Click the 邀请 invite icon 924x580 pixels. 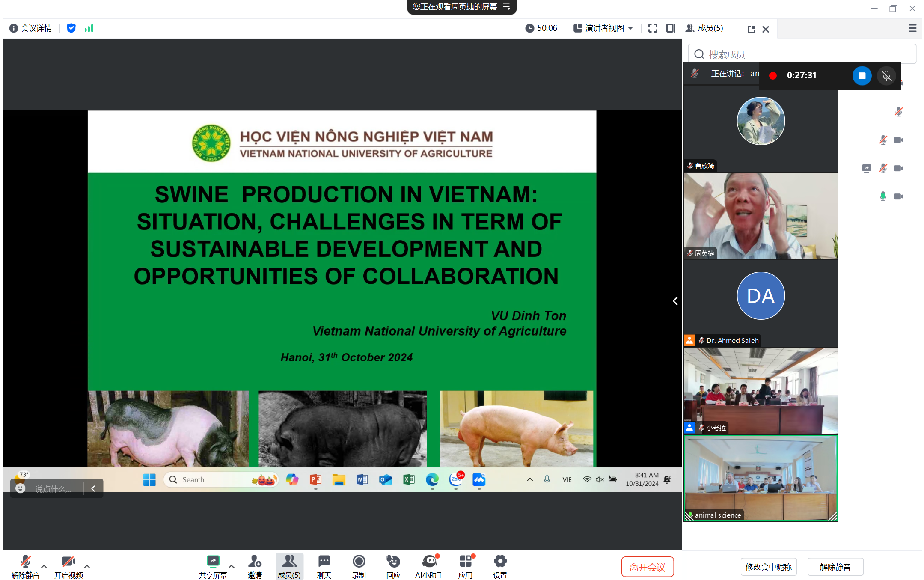[x=255, y=561]
